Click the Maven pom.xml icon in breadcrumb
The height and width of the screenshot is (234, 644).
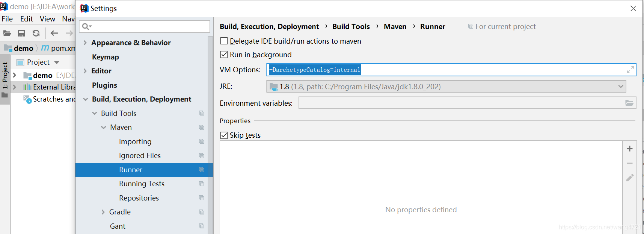pos(45,48)
